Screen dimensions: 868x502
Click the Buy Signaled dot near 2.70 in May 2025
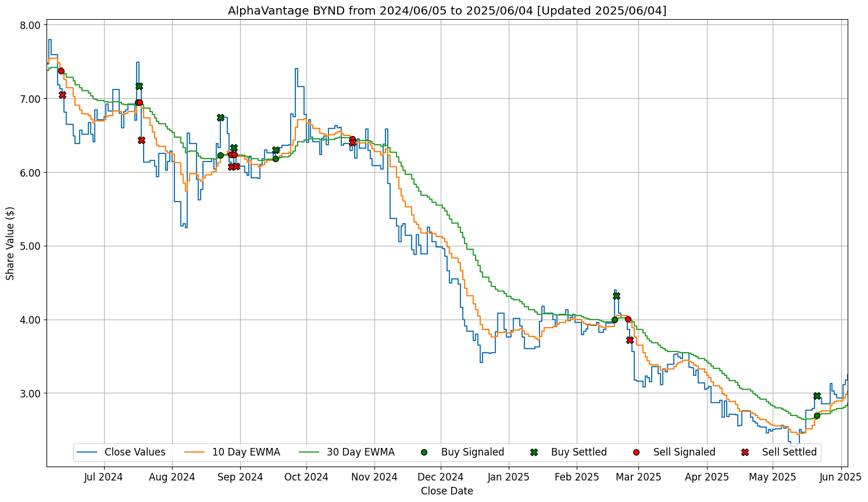coord(817,415)
